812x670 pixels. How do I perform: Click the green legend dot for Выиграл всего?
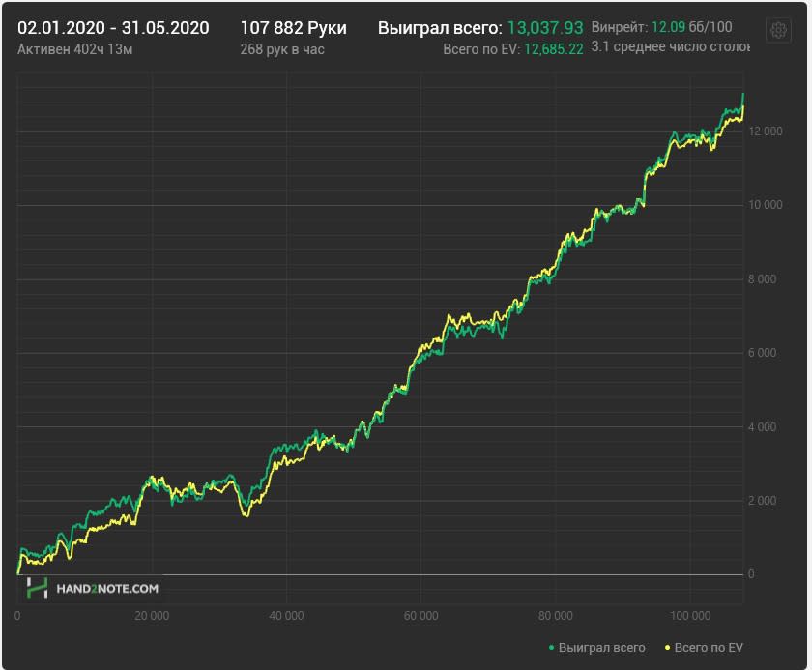[x=552, y=647]
